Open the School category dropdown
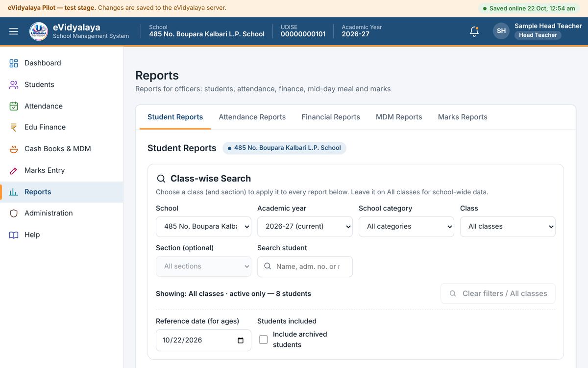The image size is (588, 368). 406,227
